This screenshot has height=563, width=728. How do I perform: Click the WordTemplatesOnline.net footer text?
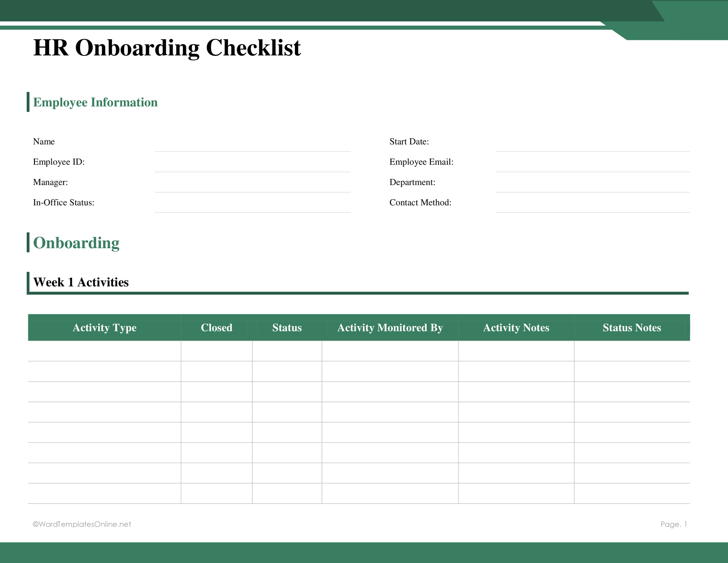point(82,524)
